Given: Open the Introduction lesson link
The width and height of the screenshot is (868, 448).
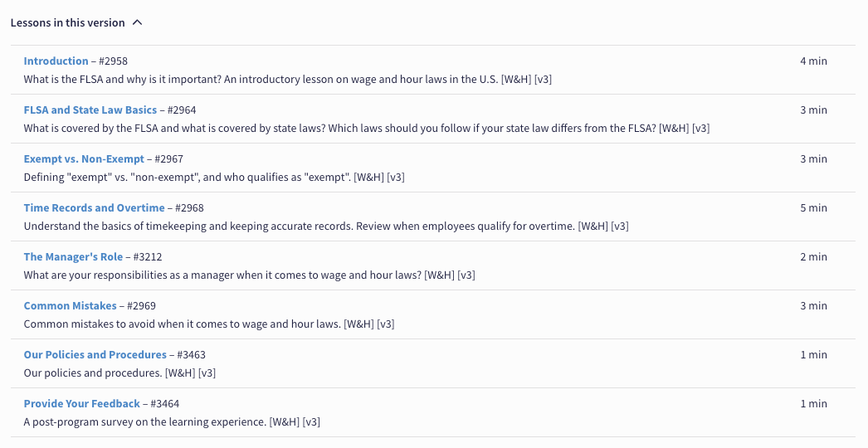Looking at the screenshot, I should tap(56, 61).
